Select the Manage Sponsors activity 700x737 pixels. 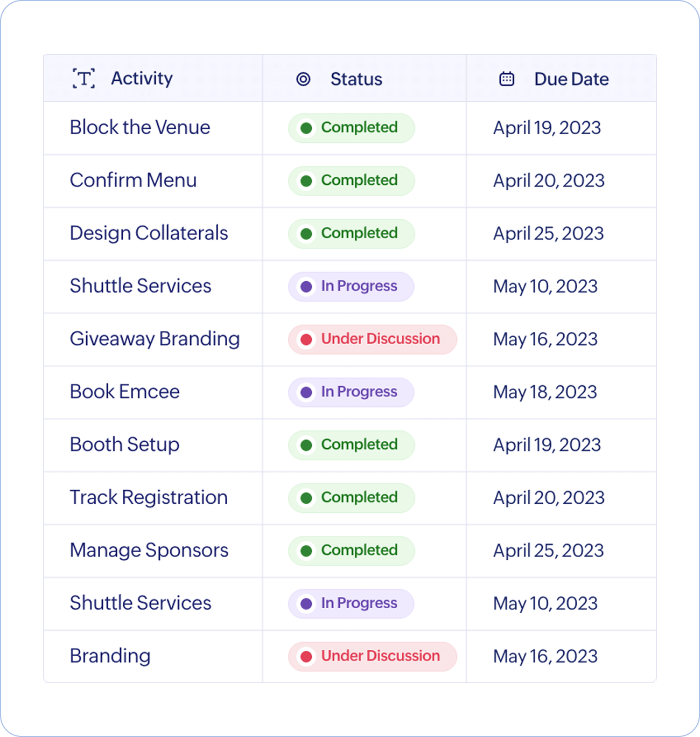tap(149, 550)
